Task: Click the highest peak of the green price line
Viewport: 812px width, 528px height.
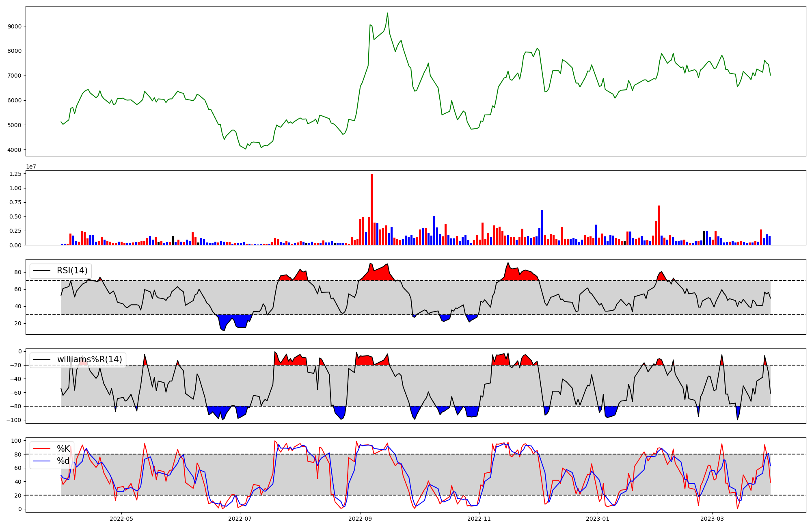Action: [387, 13]
